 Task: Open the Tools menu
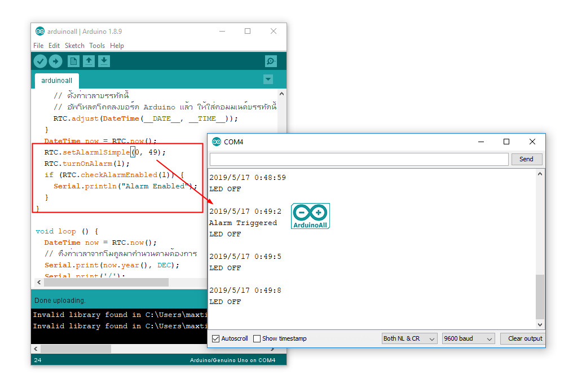[x=97, y=46]
